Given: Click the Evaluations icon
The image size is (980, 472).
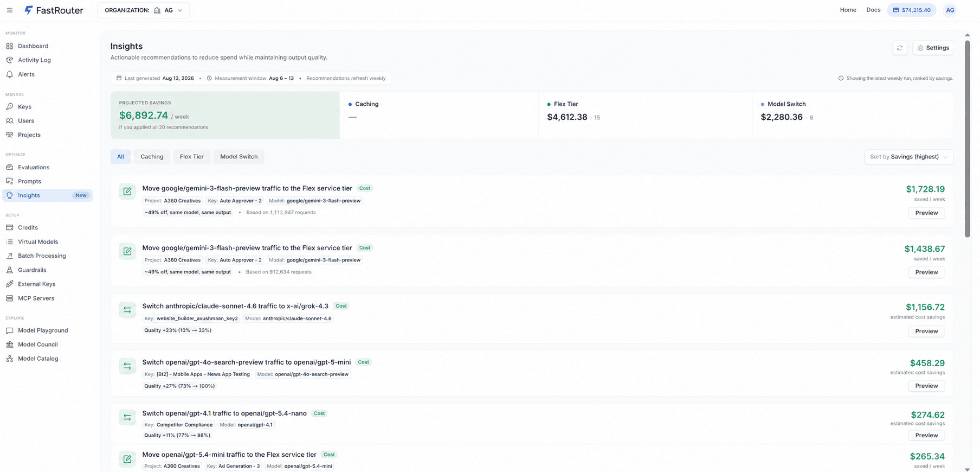Looking at the screenshot, I should pos(10,168).
